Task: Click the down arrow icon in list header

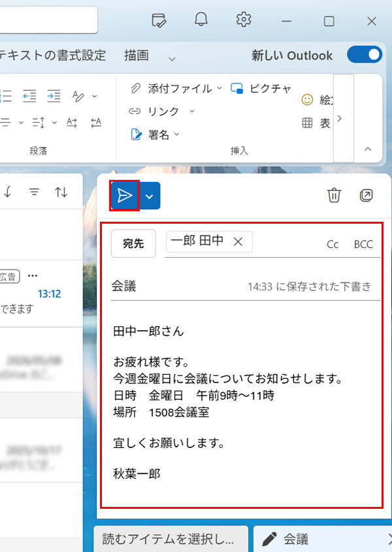Action: 8,192
